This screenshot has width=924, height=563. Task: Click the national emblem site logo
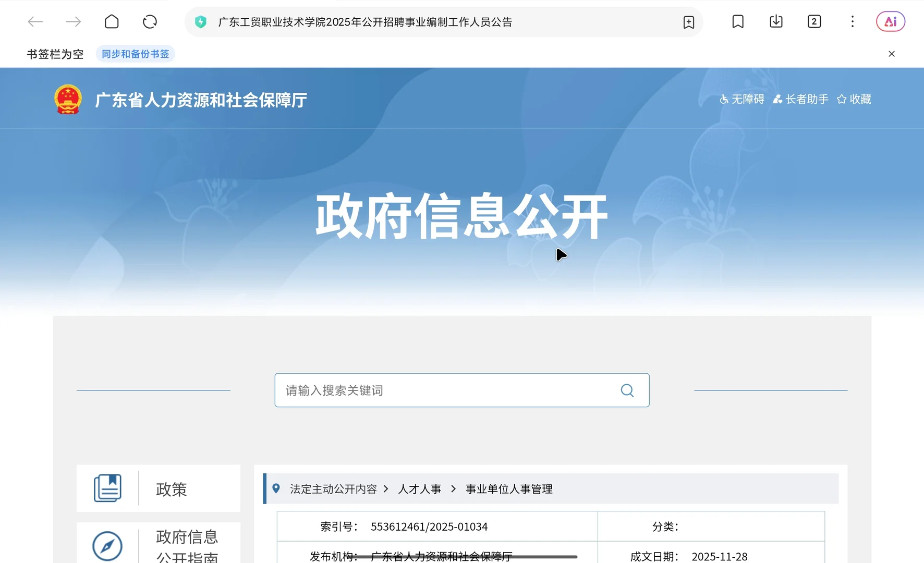click(x=67, y=99)
